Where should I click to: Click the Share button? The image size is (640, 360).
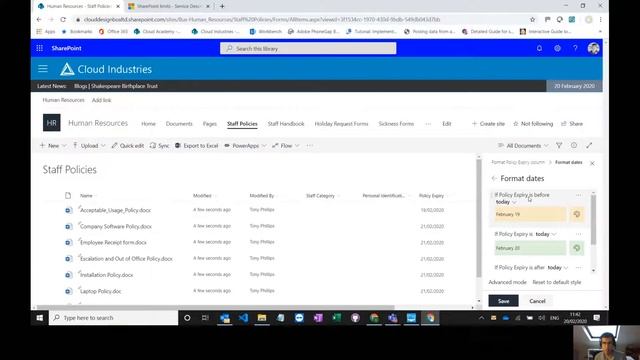[x=572, y=124]
